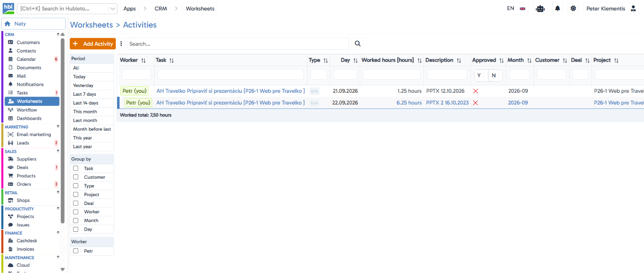
Task: Open notifications bell in top bar
Action: click(558, 8)
